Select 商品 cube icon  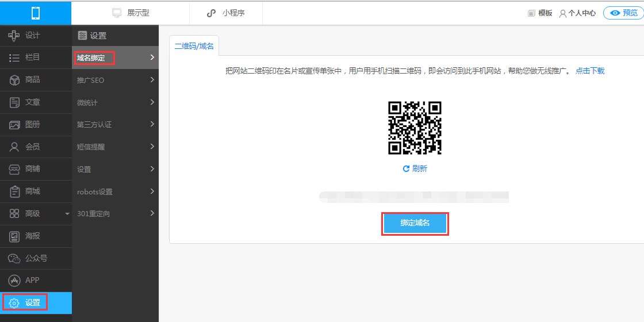pos(14,80)
